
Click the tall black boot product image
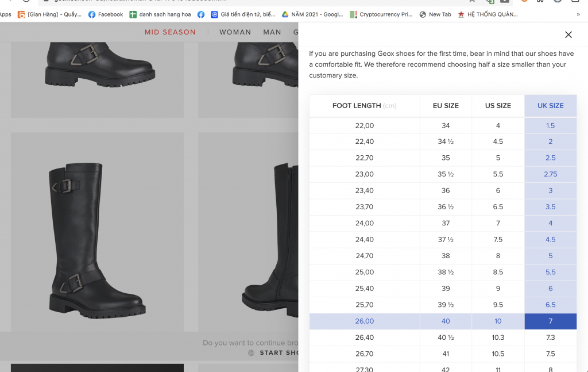pyautogui.click(x=97, y=232)
